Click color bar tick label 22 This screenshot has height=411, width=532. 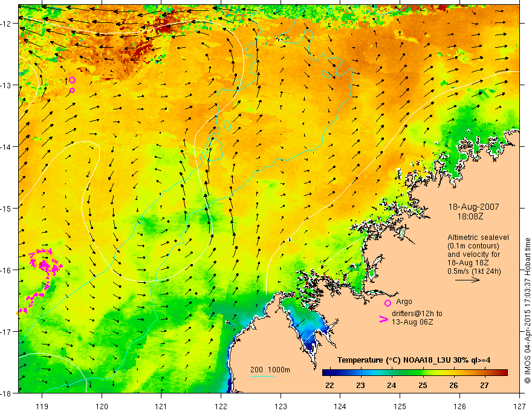click(x=329, y=385)
